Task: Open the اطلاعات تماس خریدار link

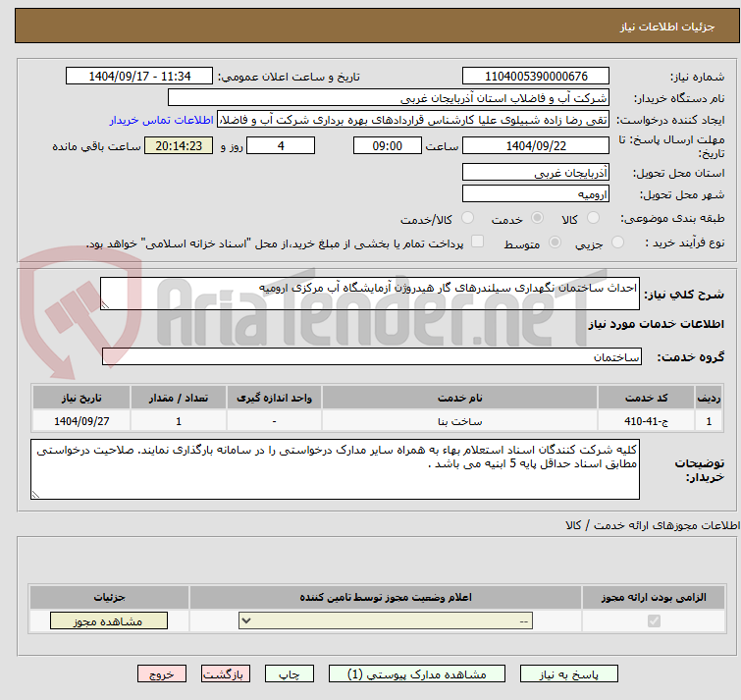Action: pos(162,121)
